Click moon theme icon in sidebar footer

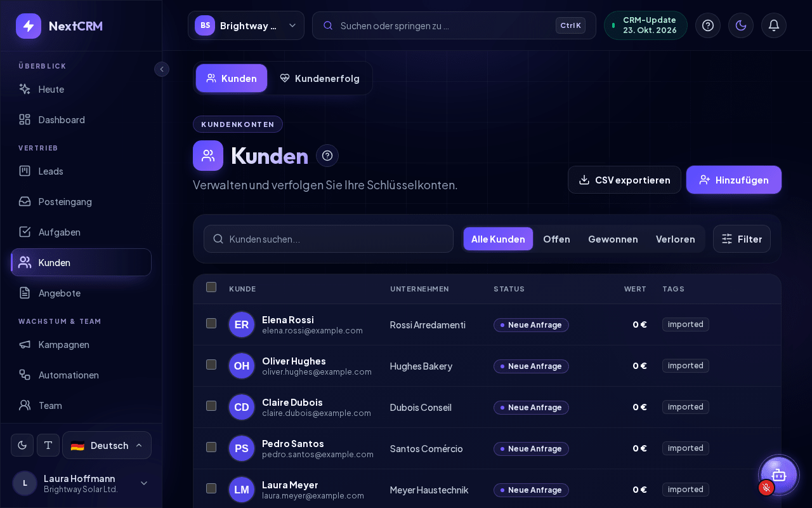[22, 445]
